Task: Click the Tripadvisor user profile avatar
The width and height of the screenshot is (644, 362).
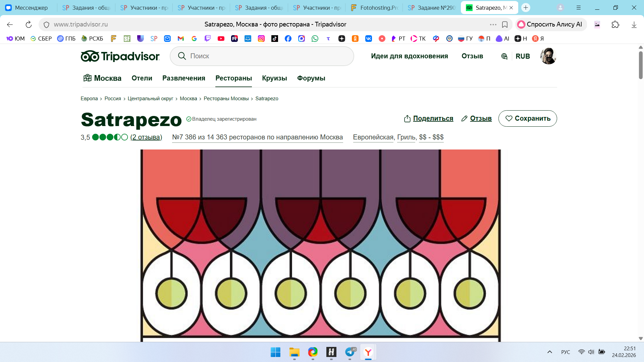Action: tap(548, 56)
